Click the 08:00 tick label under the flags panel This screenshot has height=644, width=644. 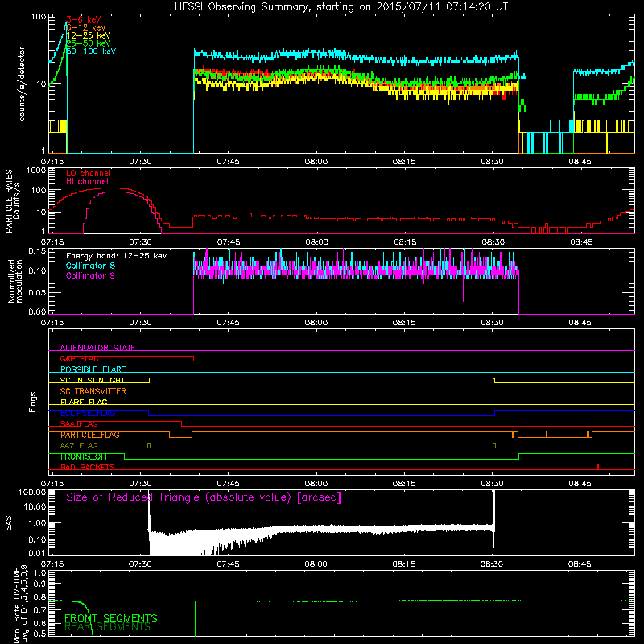click(x=316, y=484)
